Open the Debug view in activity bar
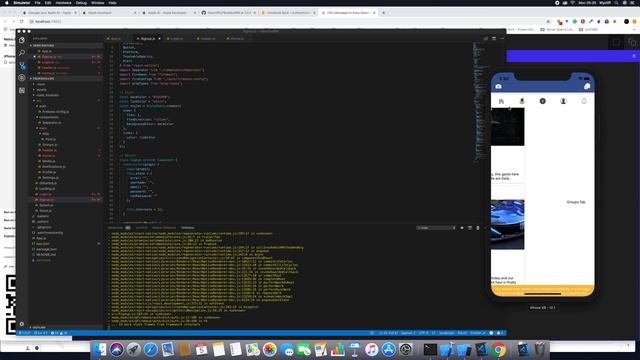The image size is (640, 360). click(22, 78)
